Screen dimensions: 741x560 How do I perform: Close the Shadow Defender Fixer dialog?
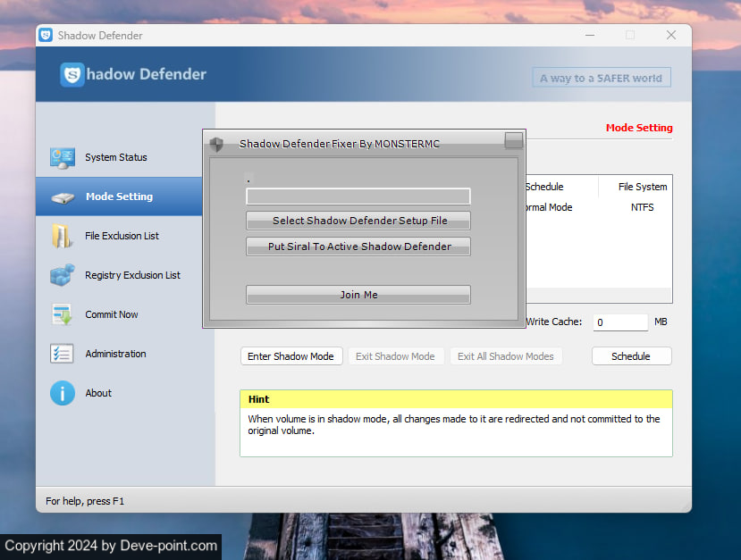(513, 140)
